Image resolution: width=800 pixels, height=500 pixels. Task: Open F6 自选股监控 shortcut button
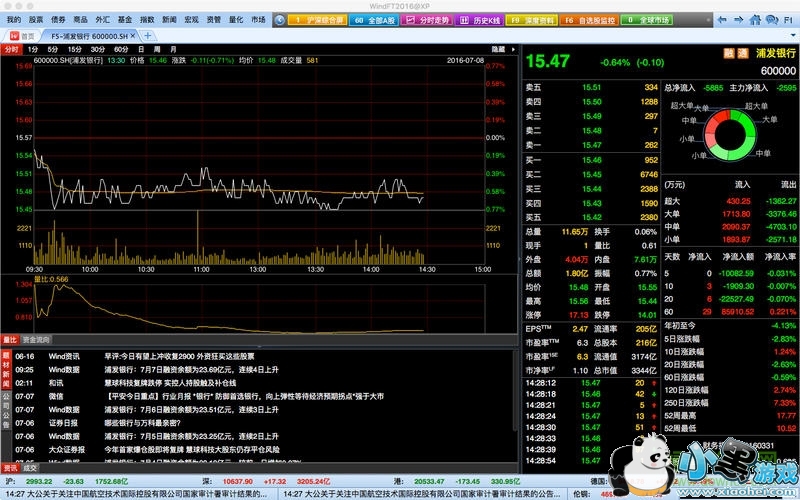[589, 20]
